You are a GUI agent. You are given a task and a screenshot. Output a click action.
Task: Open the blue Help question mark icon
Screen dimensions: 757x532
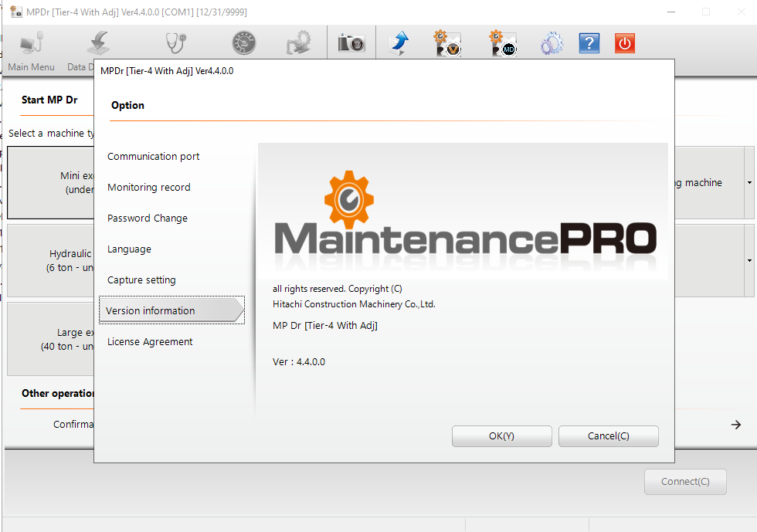pos(589,42)
